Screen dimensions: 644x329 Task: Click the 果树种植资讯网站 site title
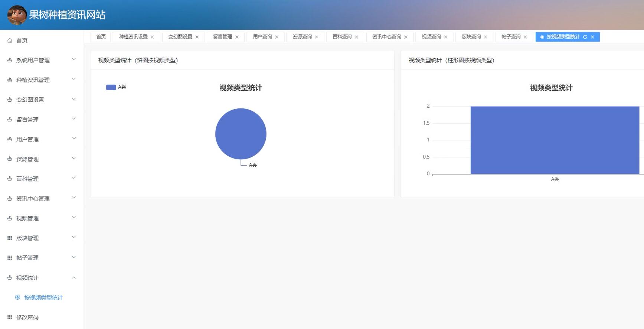[x=67, y=15]
